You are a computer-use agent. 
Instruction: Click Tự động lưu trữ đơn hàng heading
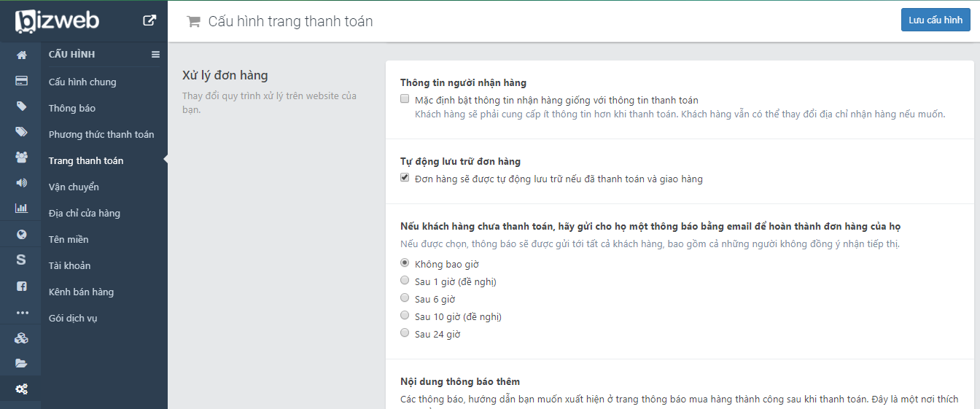(460, 161)
